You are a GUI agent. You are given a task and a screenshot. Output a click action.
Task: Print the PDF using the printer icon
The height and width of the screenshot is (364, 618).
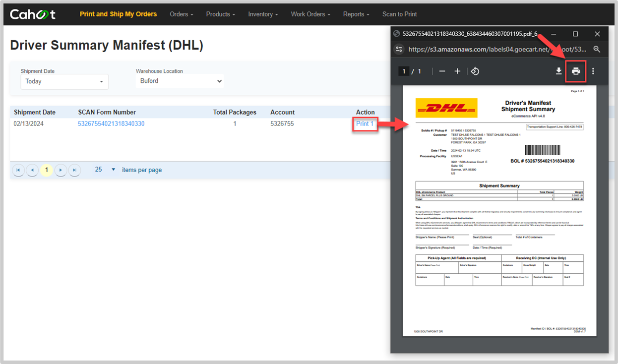point(576,71)
